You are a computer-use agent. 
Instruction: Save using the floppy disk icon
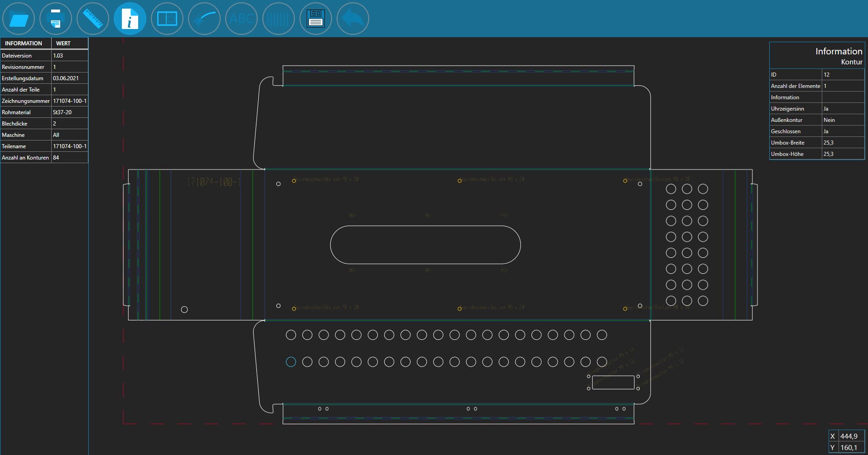pos(316,19)
